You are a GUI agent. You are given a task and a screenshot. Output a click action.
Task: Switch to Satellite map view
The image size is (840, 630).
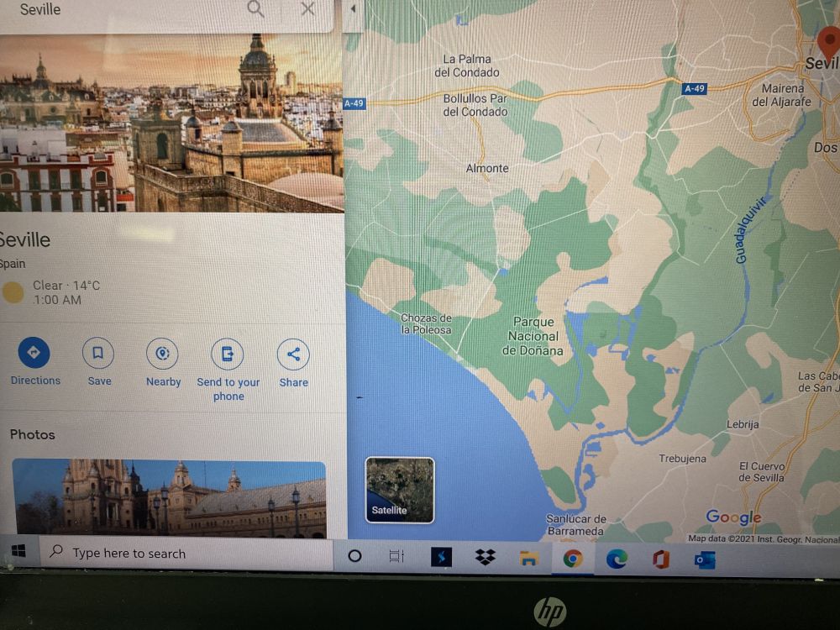click(400, 490)
